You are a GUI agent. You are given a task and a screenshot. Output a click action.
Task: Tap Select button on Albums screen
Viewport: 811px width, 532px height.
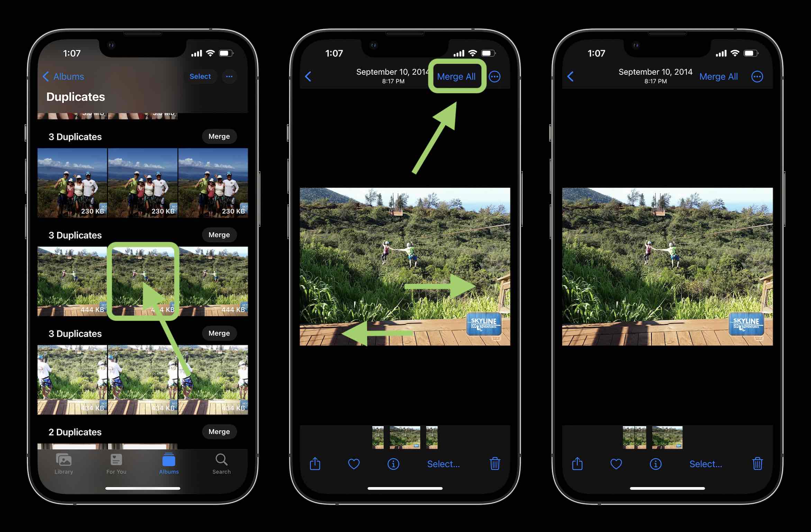[200, 76]
